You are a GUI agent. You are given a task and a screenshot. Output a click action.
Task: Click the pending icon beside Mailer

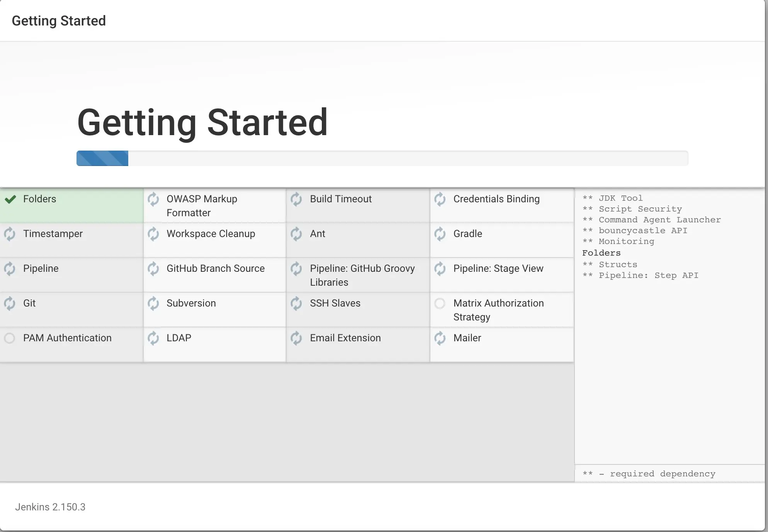pos(440,338)
